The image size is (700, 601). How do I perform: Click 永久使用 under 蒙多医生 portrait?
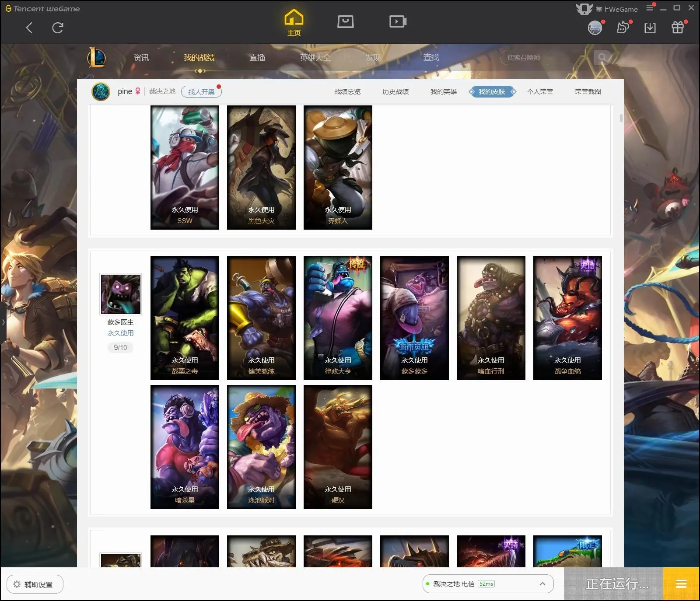click(x=120, y=333)
